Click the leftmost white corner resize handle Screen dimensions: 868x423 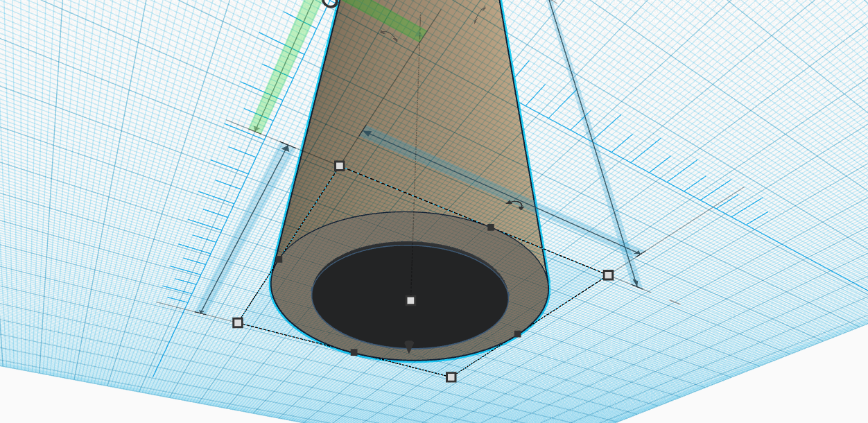238,322
